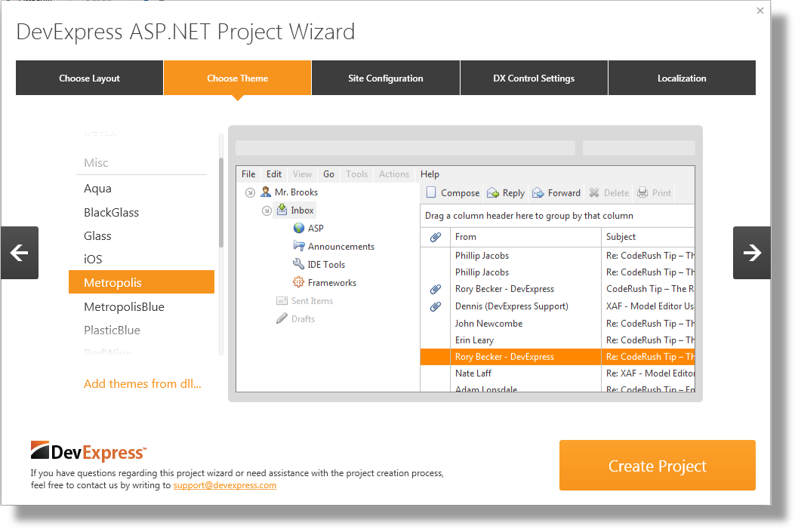Viewport: 798px width, 532px height.
Task: Click the attachment paperclip column header
Action: coord(436,237)
